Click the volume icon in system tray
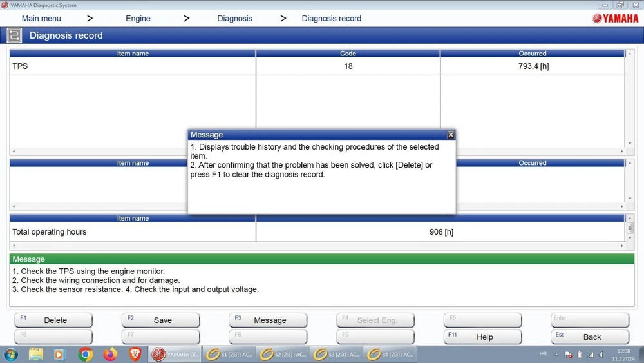This screenshot has height=363, width=644. coord(601,355)
